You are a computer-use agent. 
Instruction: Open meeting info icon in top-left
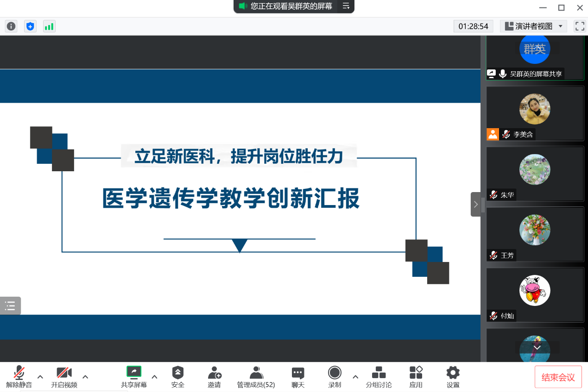click(11, 26)
